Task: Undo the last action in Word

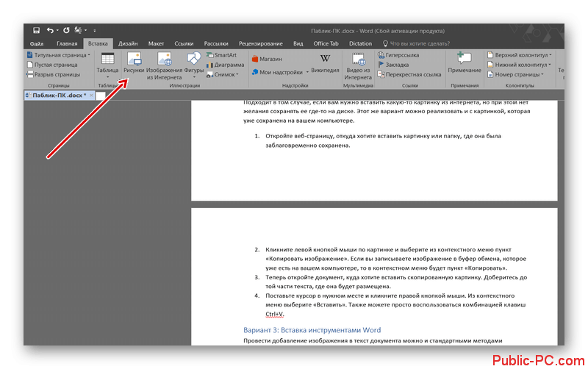Action: click(x=50, y=30)
